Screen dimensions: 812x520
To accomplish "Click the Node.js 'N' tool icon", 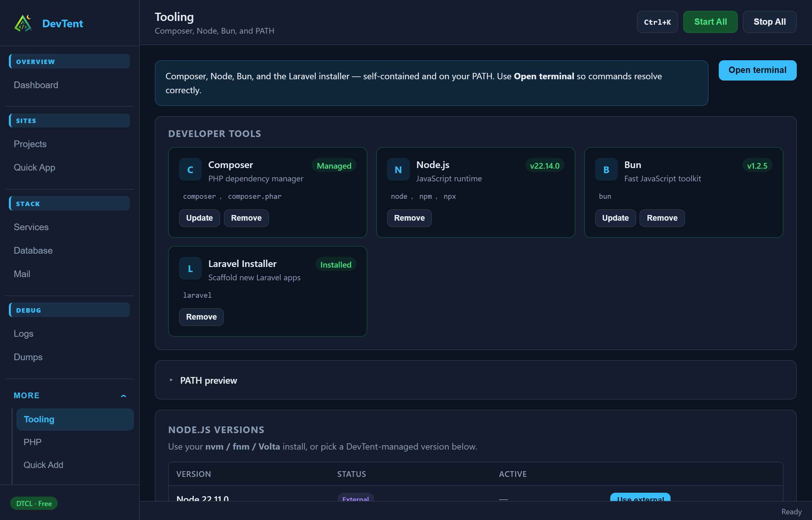I will pos(398,170).
